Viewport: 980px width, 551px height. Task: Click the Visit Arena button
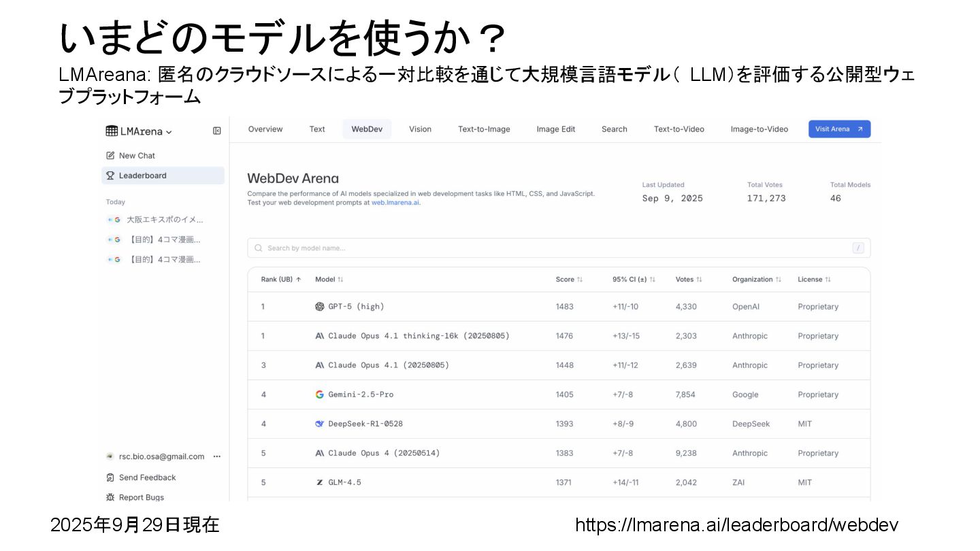[839, 129]
